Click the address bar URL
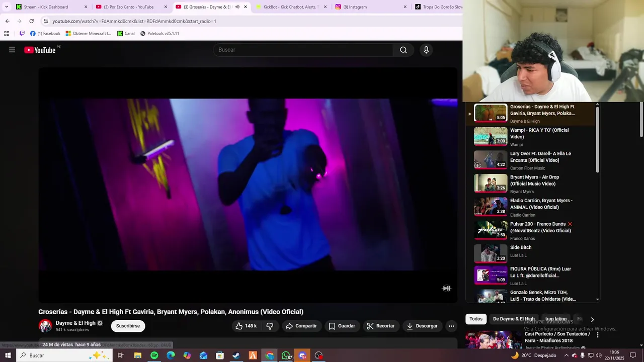The height and width of the screenshot is (362, 644). click(x=134, y=21)
